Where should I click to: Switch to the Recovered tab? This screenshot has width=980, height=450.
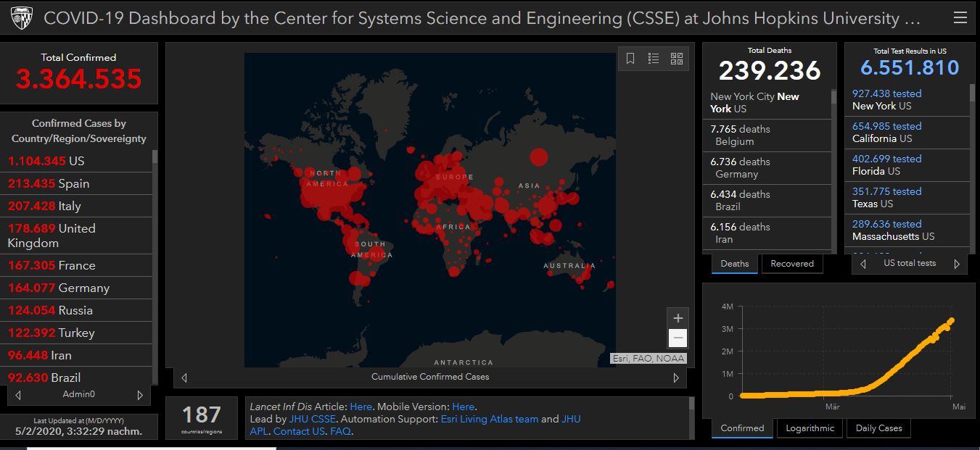coord(791,264)
